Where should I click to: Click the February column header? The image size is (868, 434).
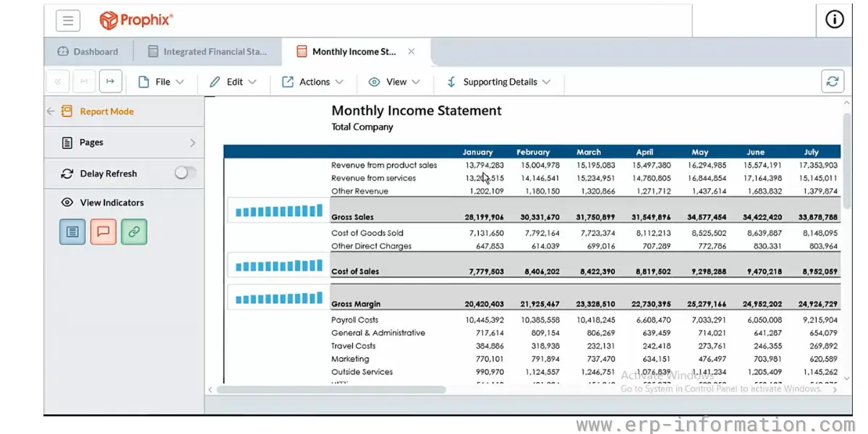[533, 152]
